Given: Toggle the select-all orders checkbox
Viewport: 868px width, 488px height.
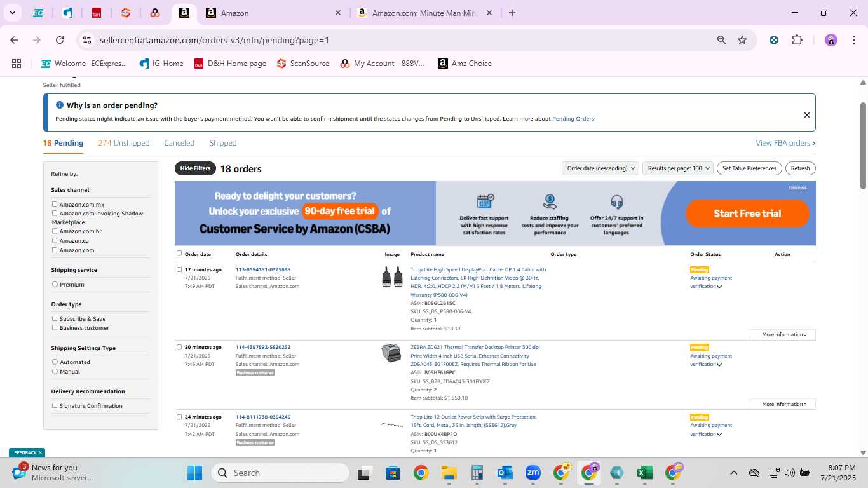Looking at the screenshot, I should [x=179, y=253].
